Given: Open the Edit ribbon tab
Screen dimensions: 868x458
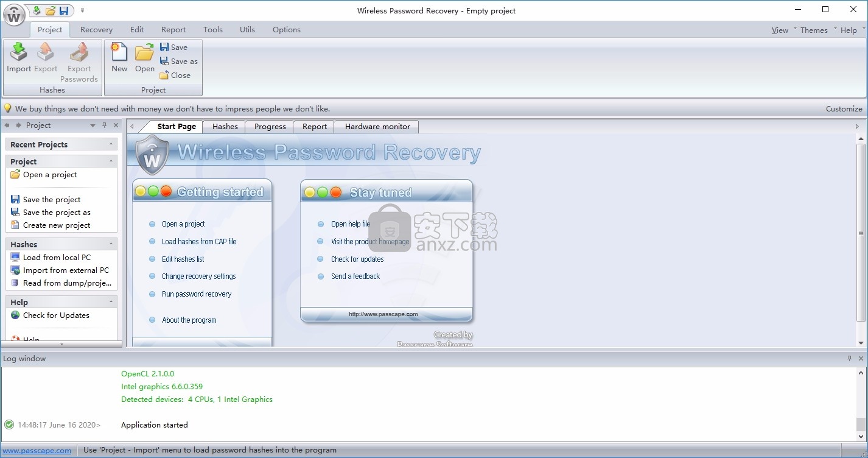Looking at the screenshot, I should click(137, 29).
